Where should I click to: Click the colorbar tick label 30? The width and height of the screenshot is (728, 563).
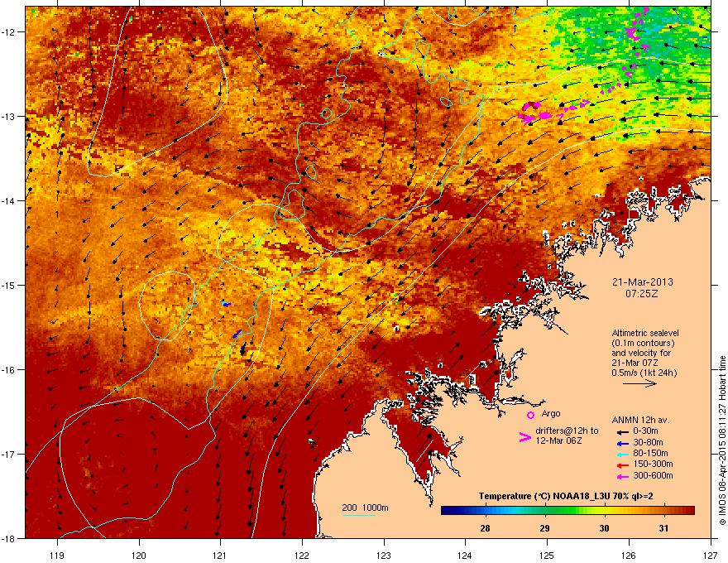[x=604, y=528]
